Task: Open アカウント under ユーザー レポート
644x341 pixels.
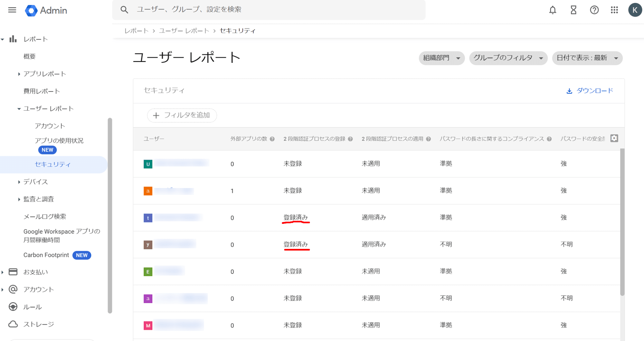Action: [50, 126]
